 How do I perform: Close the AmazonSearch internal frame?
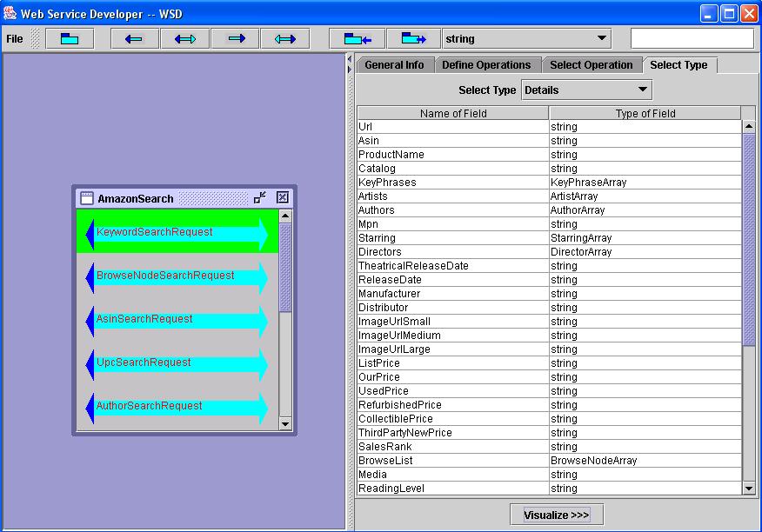[283, 197]
